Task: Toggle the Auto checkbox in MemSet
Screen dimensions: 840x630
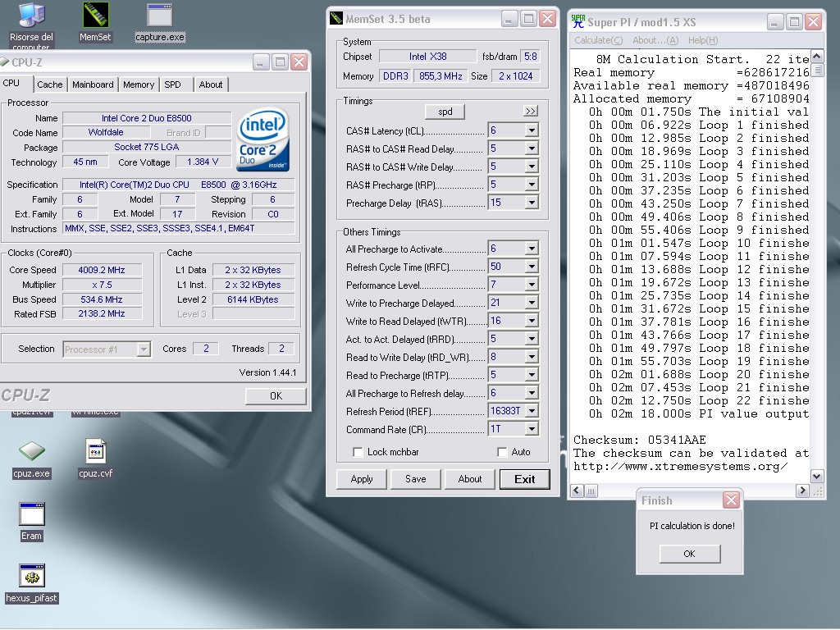Action: 502,452
